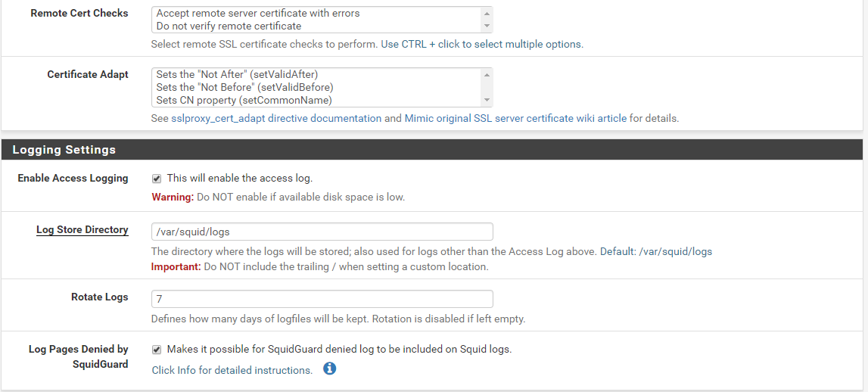
Task: Click the Certificate Adapt label
Action: pos(87,74)
